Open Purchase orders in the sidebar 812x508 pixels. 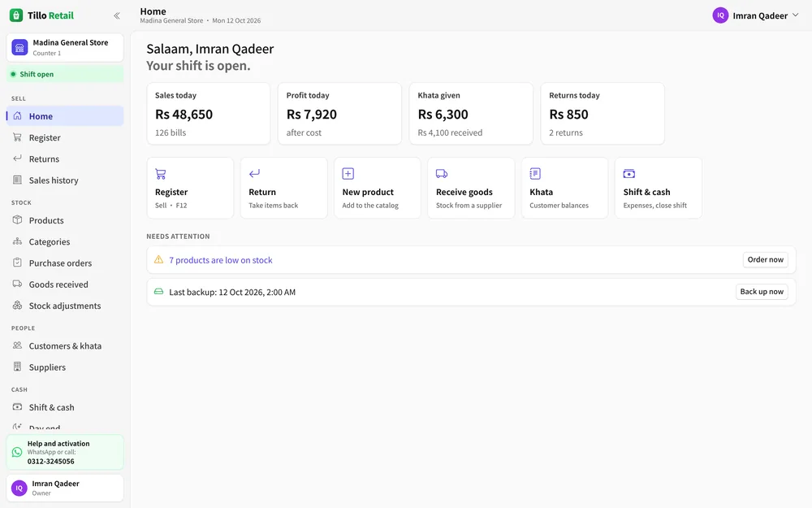65,263
